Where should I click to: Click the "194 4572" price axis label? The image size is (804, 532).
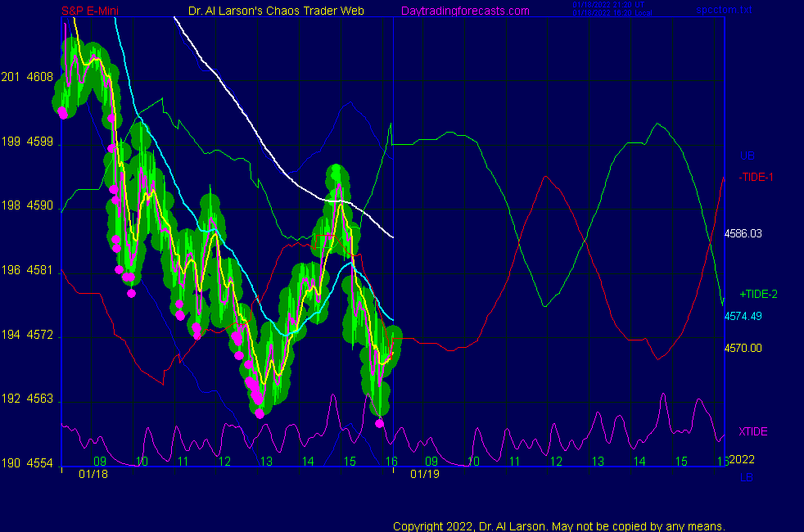coord(27,335)
